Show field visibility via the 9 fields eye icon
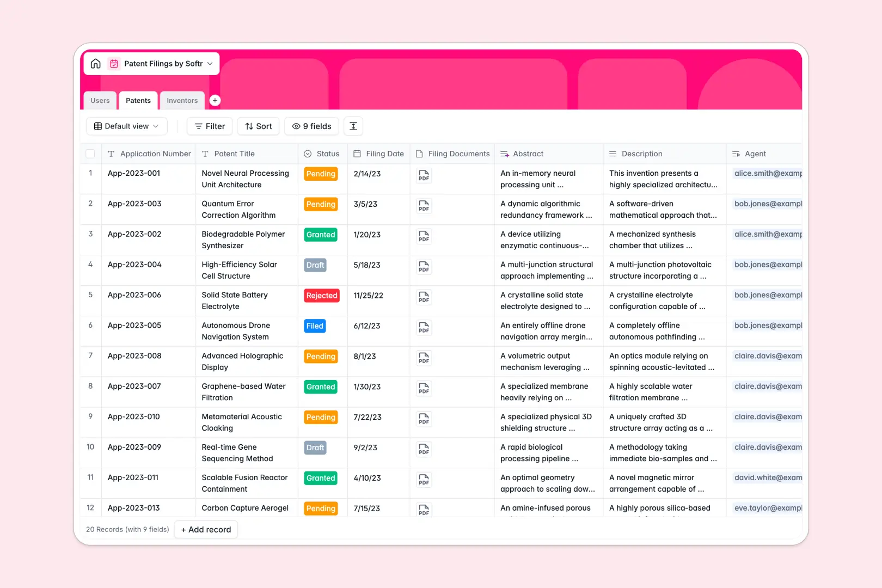Screen dimensions: 882x588 click(296, 126)
